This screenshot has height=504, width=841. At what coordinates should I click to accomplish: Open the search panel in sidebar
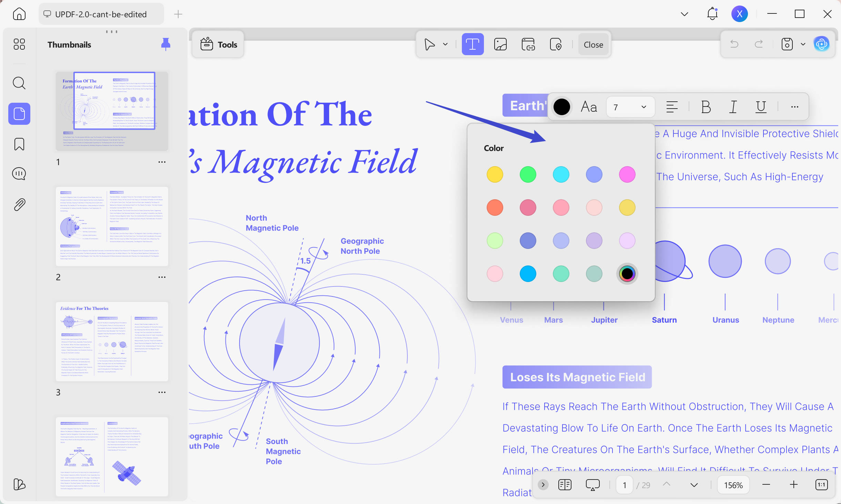[19, 83]
